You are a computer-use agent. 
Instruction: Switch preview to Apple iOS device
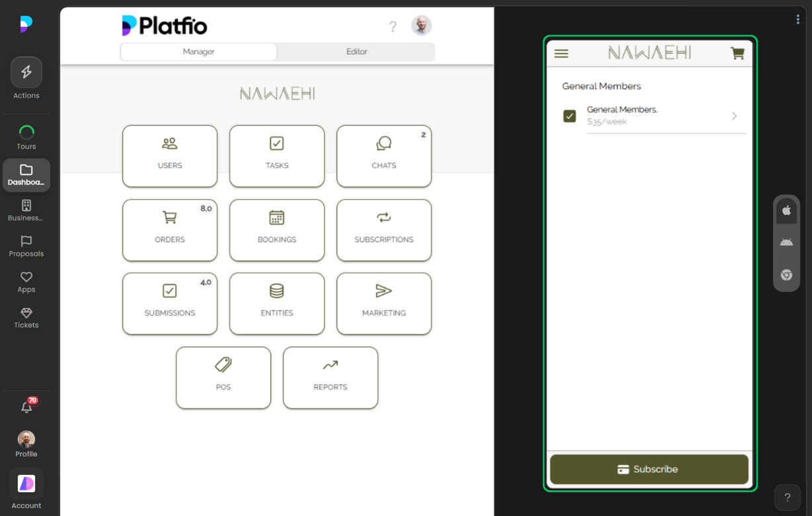pos(786,210)
